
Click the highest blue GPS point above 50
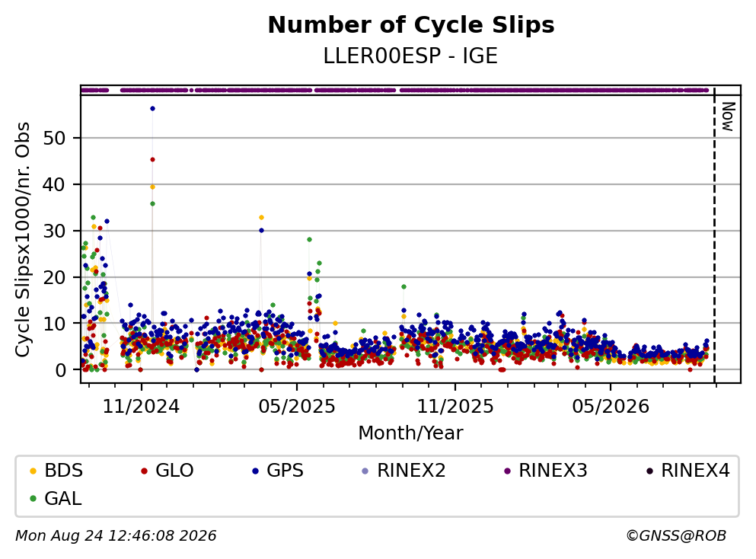[152, 108]
